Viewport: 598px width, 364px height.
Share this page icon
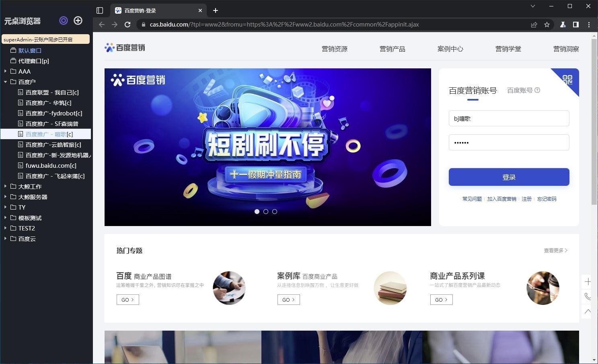tap(534, 25)
